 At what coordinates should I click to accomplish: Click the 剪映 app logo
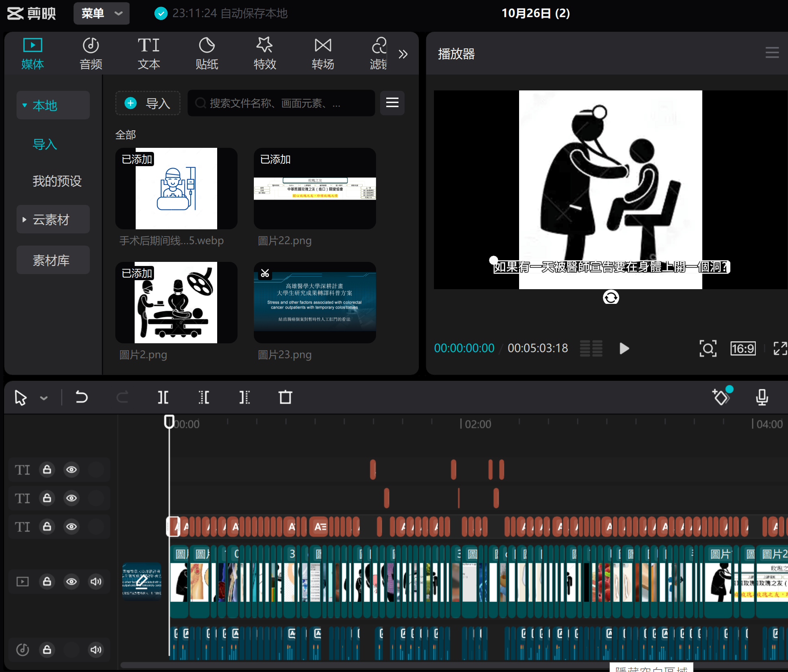[31, 13]
